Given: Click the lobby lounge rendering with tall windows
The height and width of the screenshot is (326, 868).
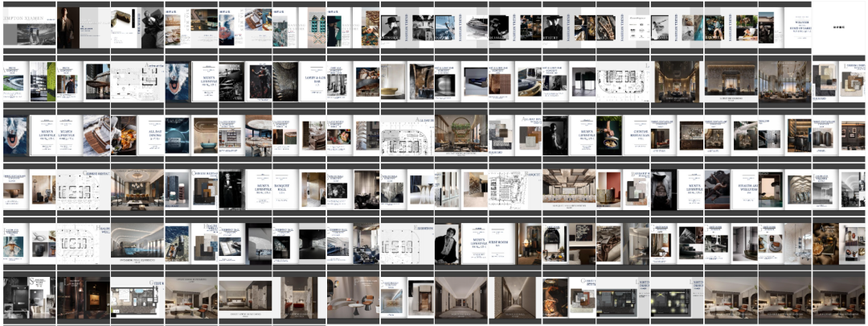Looking at the screenshot, I should click(784, 80).
